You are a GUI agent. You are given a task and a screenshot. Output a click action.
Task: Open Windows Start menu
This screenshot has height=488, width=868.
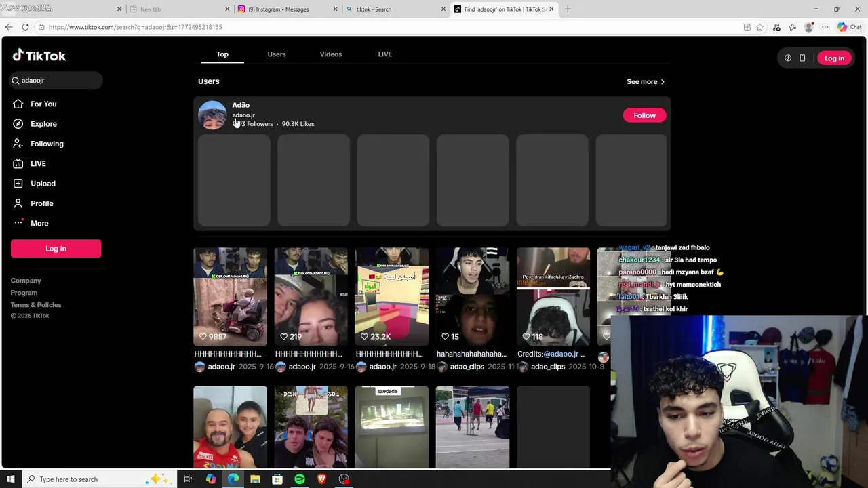[x=10, y=479]
